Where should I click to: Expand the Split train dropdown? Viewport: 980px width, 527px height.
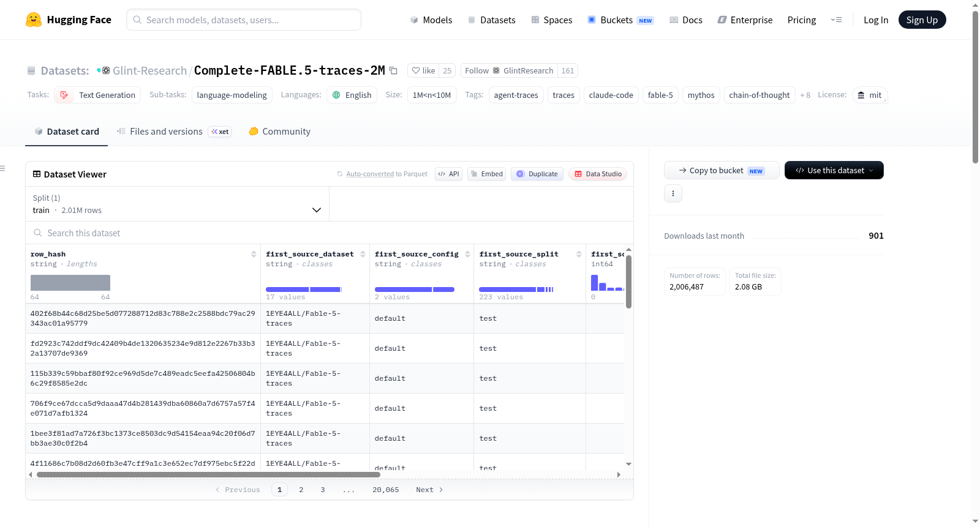pyautogui.click(x=177, y=204)
